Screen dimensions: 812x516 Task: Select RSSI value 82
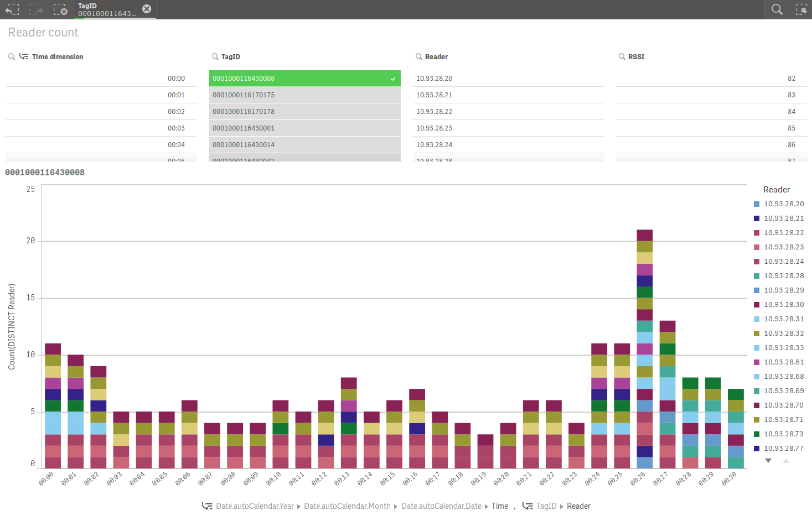pos(712,79)
